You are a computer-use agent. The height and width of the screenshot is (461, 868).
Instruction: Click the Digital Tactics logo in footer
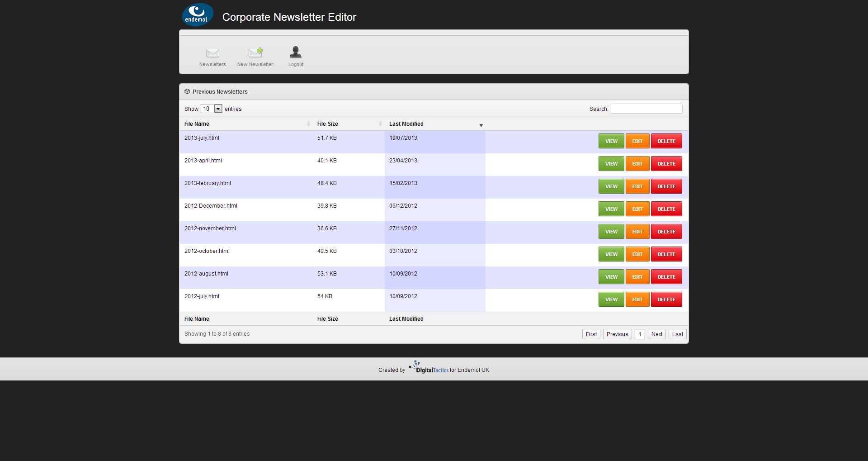429,367
